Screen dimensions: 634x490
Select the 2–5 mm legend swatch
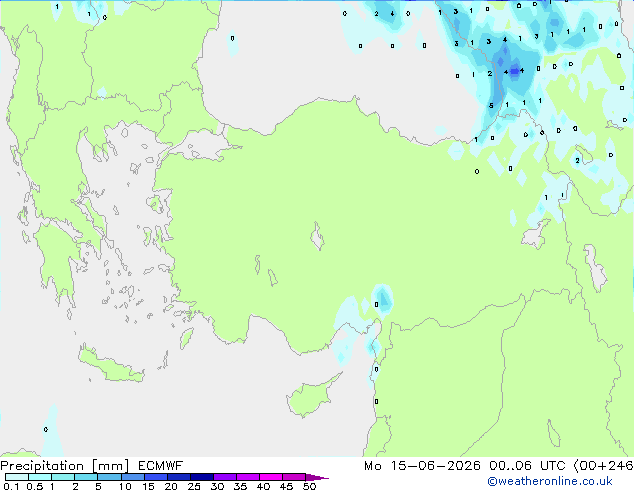click(x=86, y=477)
